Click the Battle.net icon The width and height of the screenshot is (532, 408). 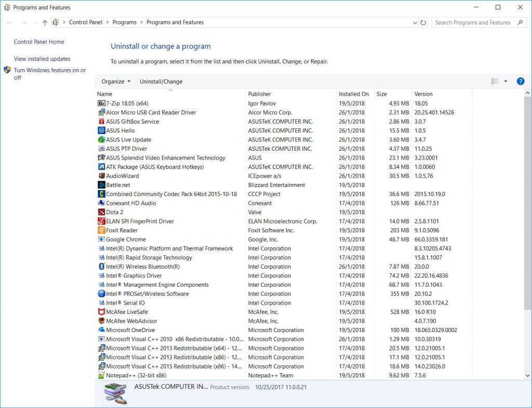(101, 185)
